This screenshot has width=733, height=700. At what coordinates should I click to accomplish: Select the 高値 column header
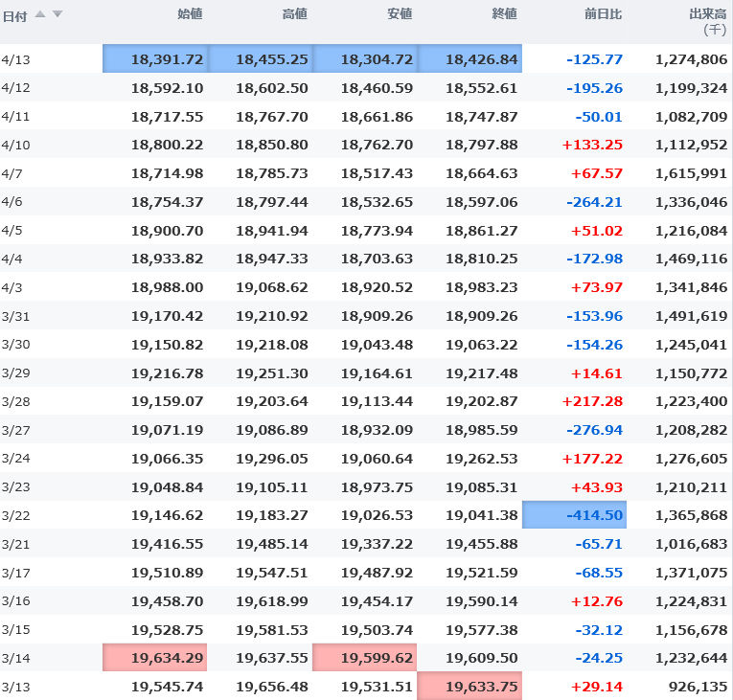295,14
